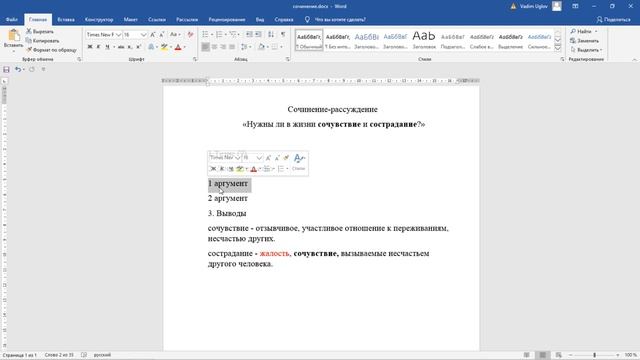Switch to the Design (Конструктор) tab
The height and width of the screenshot is (360, 640).
pos(99,19)
